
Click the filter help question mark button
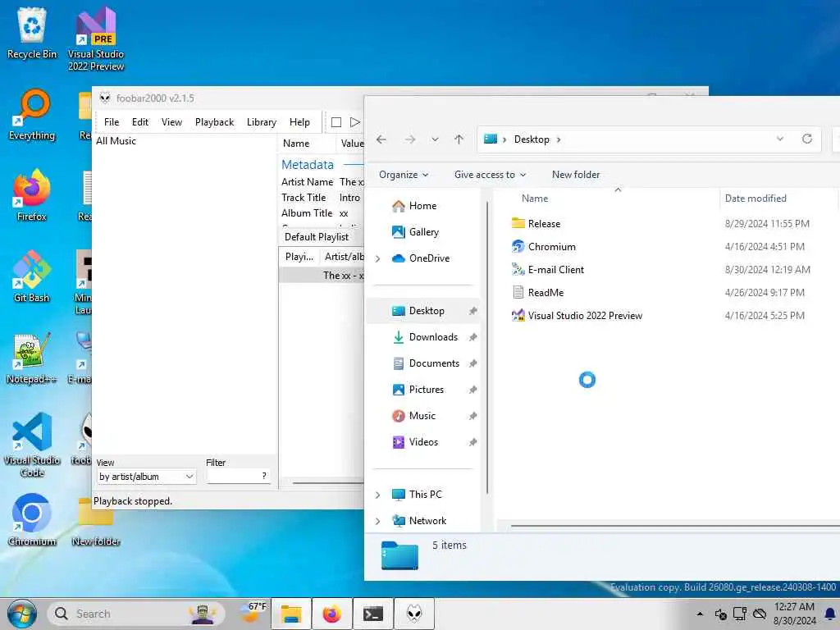[264, 476]
